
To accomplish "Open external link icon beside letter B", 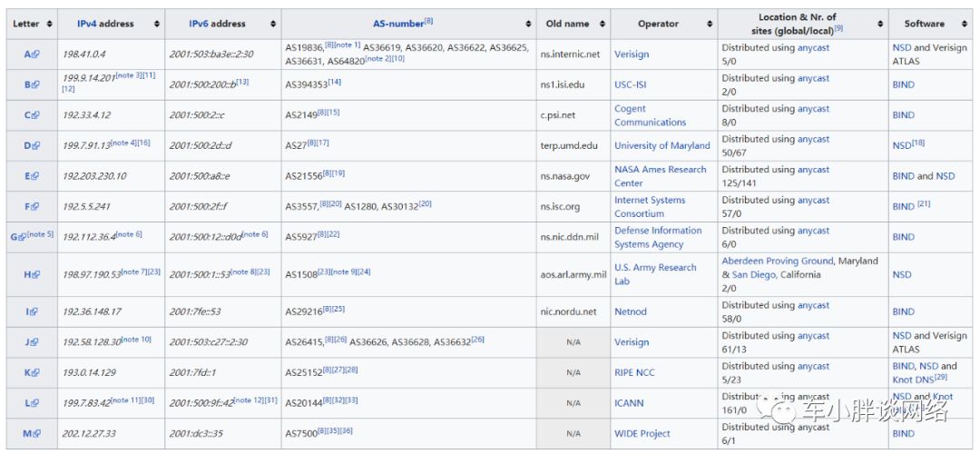I will tap(36, 85).
